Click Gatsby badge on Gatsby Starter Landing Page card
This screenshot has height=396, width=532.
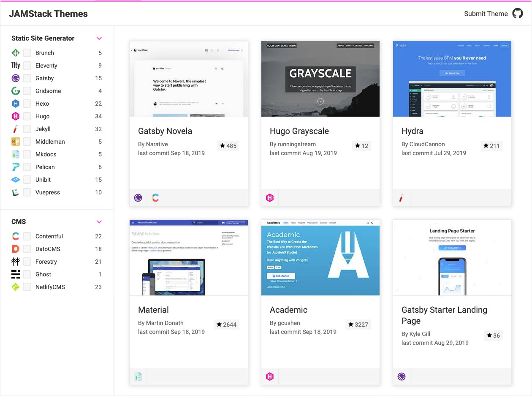pyautogui.click(x=402, y=376)
